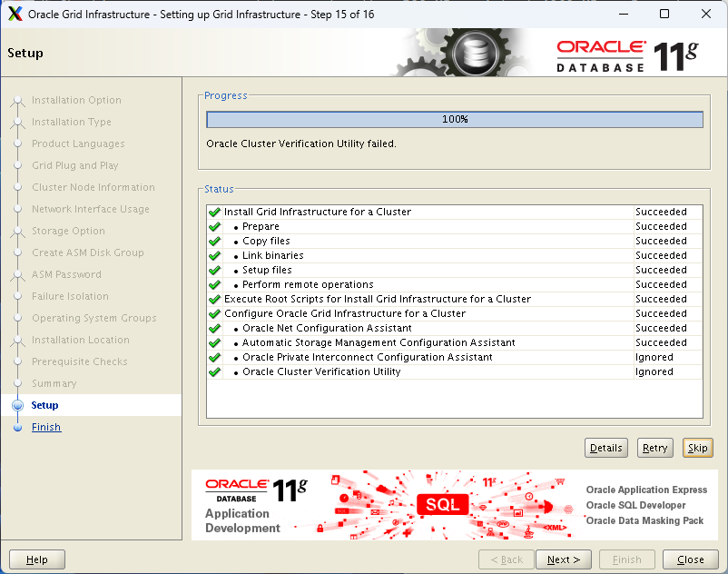The height and width of the screenshot is (574, 728).
Task: Open the Help button
Action: click(x=37, y=559)
